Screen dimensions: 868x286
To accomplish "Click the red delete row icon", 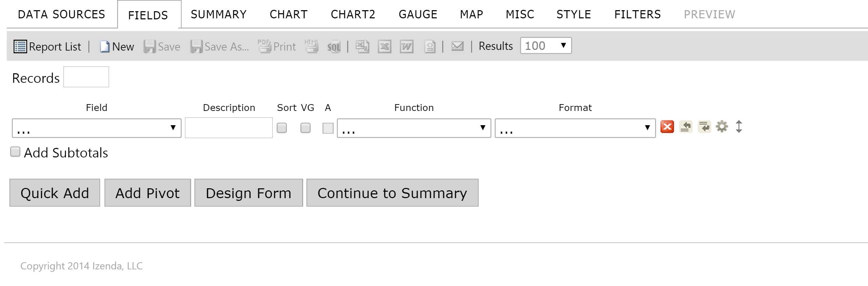I will 667,127.
